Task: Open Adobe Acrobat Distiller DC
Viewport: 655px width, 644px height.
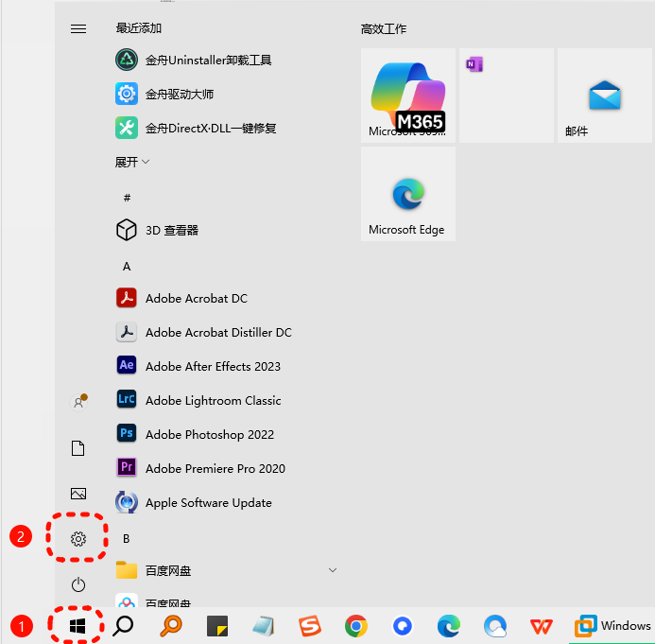Action: pyautogui.click(x=203, y=332)
